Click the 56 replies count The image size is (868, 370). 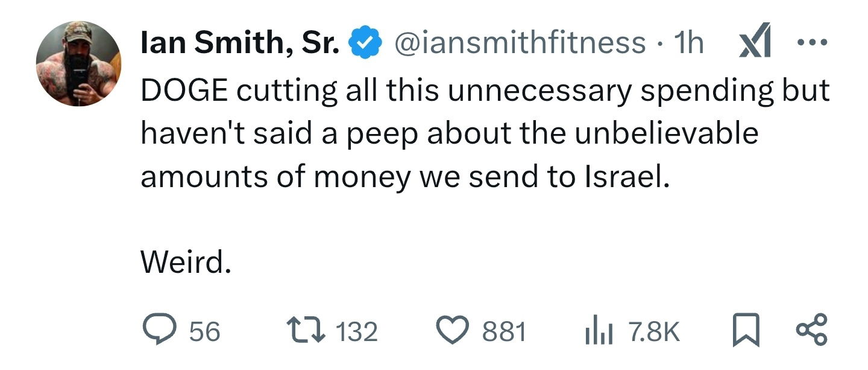tap(204, 332)
